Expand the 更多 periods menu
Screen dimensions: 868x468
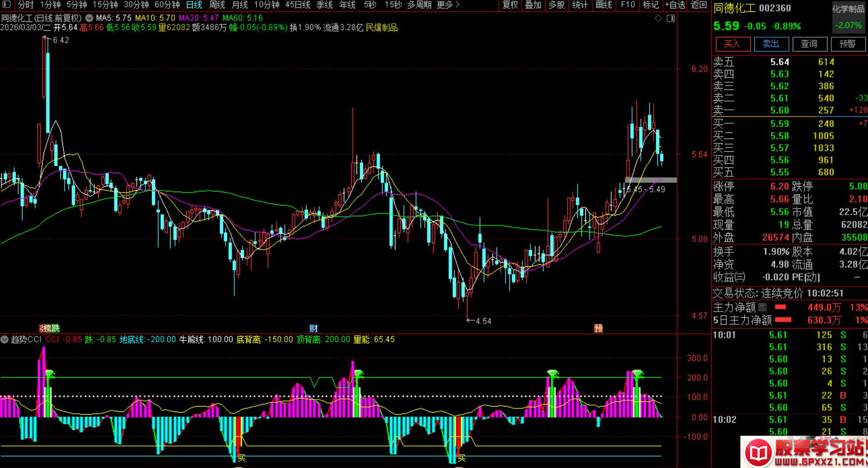[x=448, y=5]
